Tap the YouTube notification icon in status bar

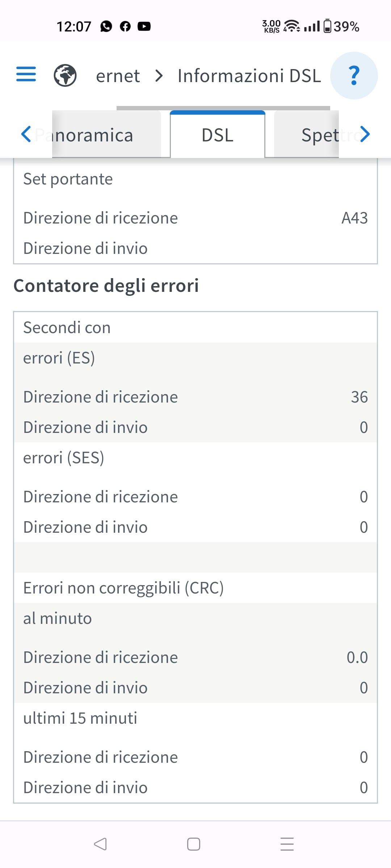pyautogui.click(x=144, y=26)
